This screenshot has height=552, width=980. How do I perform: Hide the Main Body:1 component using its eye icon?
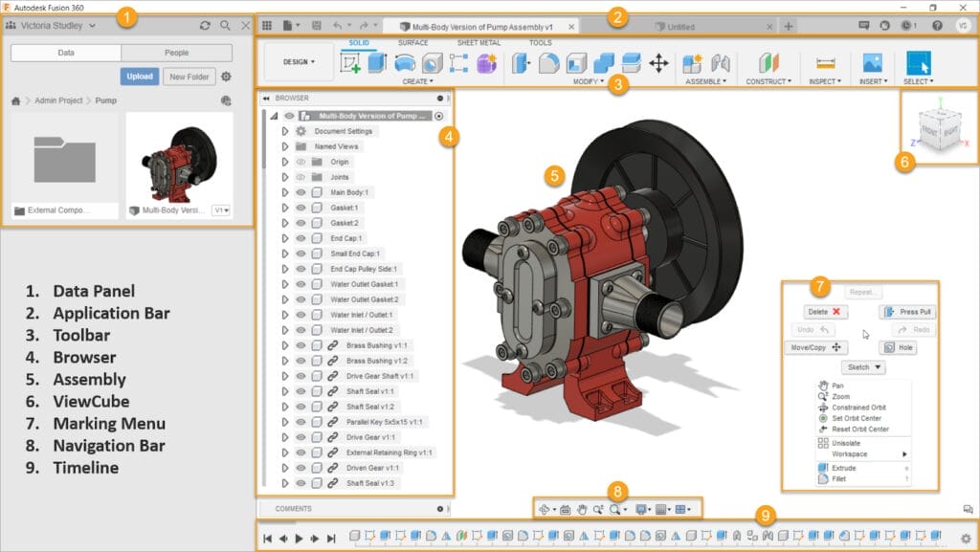point(301,192)
